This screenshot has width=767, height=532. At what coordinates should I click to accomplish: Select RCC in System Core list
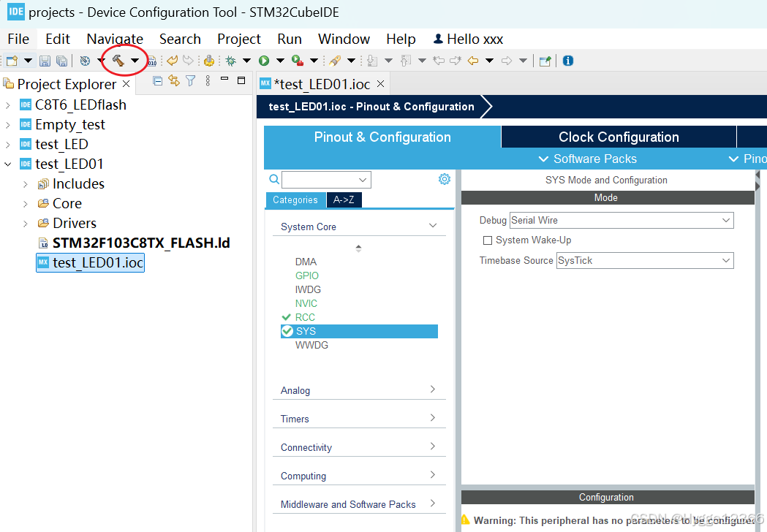click(305, 317)
